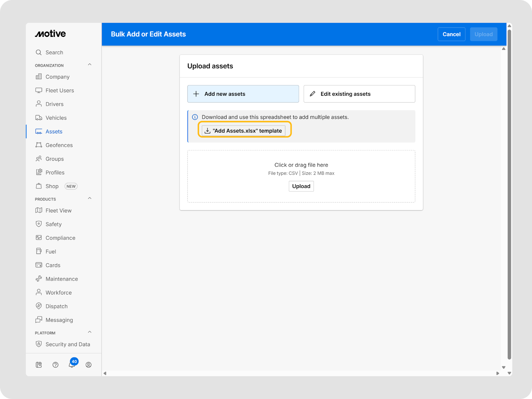Select the Add new assets option
532x399 pixels.
point(243,94)
